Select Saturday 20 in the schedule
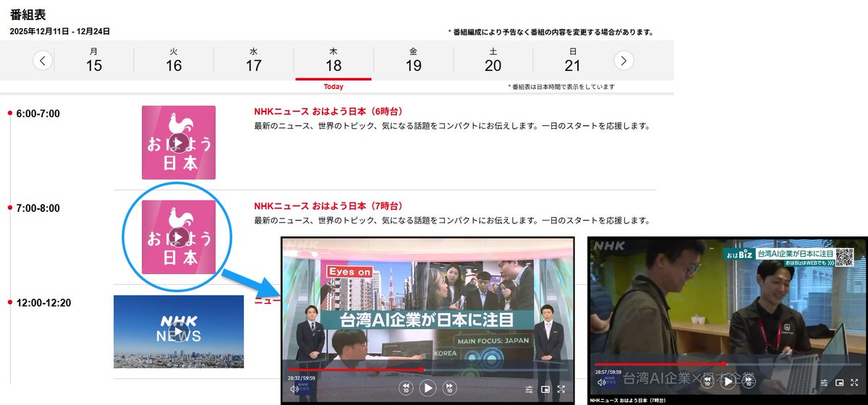Image resolution: width=868 pixels, height=405 pixels. (x=493, y=60)
